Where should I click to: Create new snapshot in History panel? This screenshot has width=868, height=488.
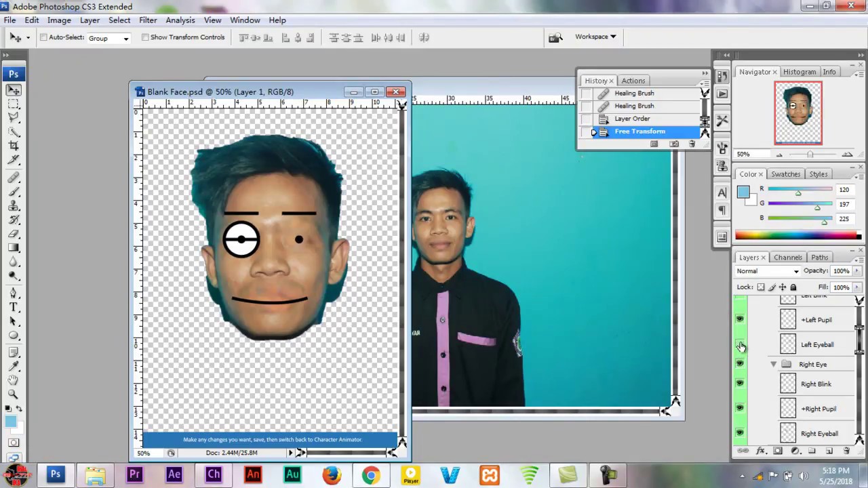pyautogui.click(x=673, y=144)
